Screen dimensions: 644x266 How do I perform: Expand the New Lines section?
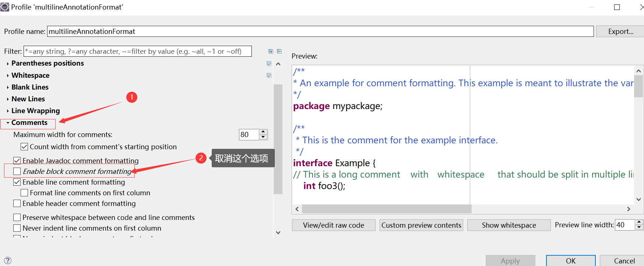[8, 99]
